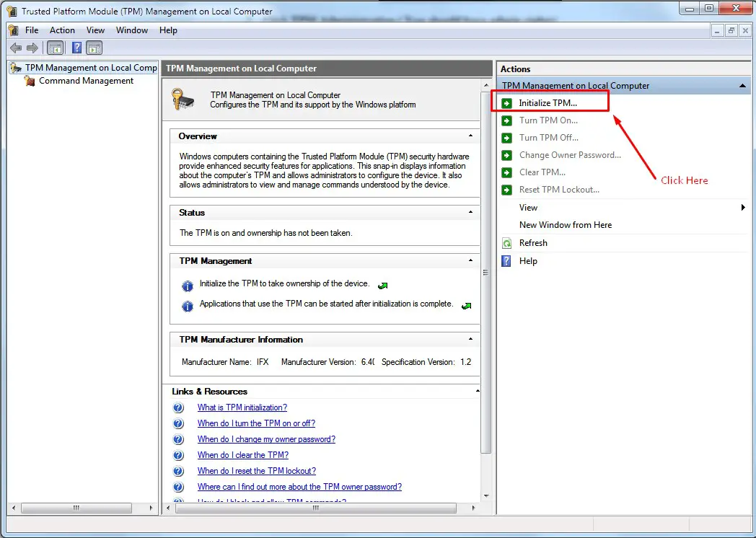This screenshot has width=756, height=538.
Task: Click the center pane horizontal scrollbar right arrow
Action: (473, 508)
